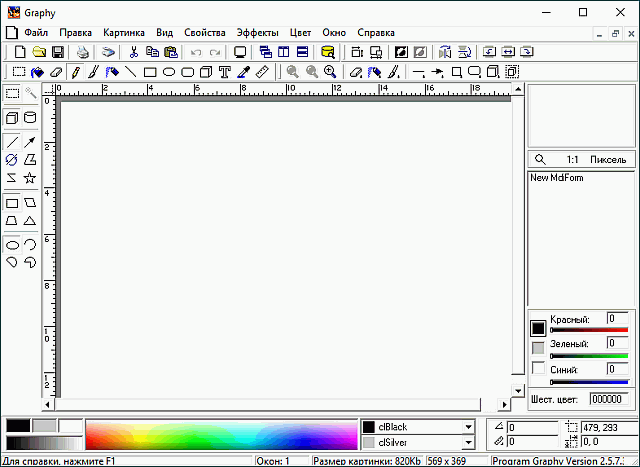
Task: Open the Картинка menu
Action: pos(124,32)
